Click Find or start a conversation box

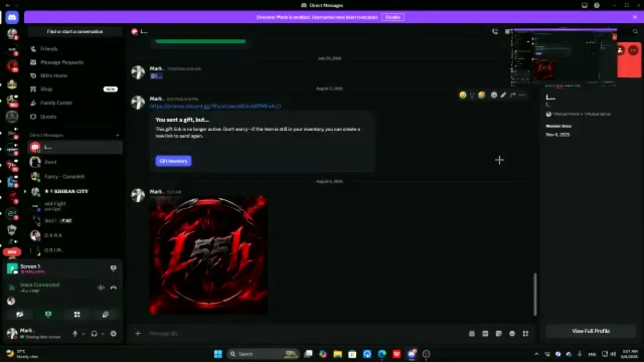click(x=75, y=31)
